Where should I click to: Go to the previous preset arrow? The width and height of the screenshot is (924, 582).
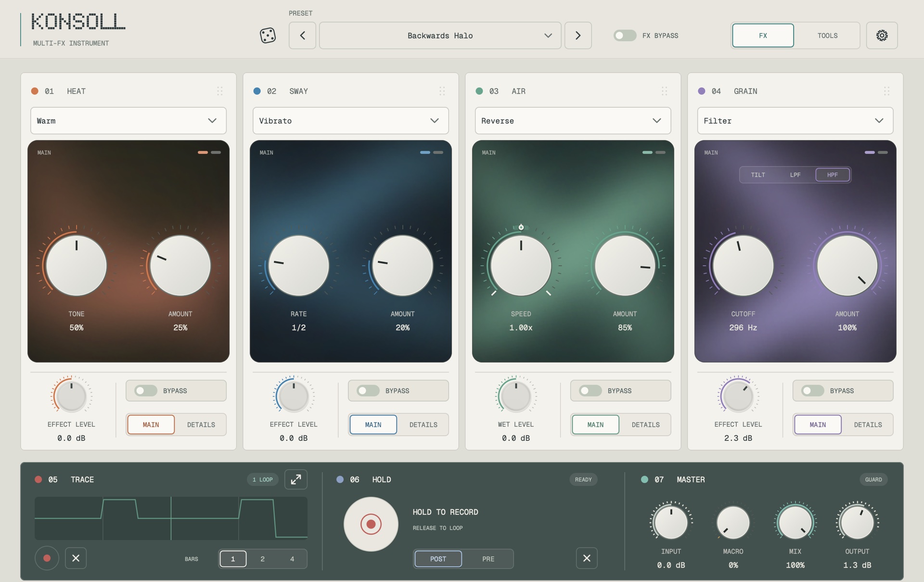point(302,35)
